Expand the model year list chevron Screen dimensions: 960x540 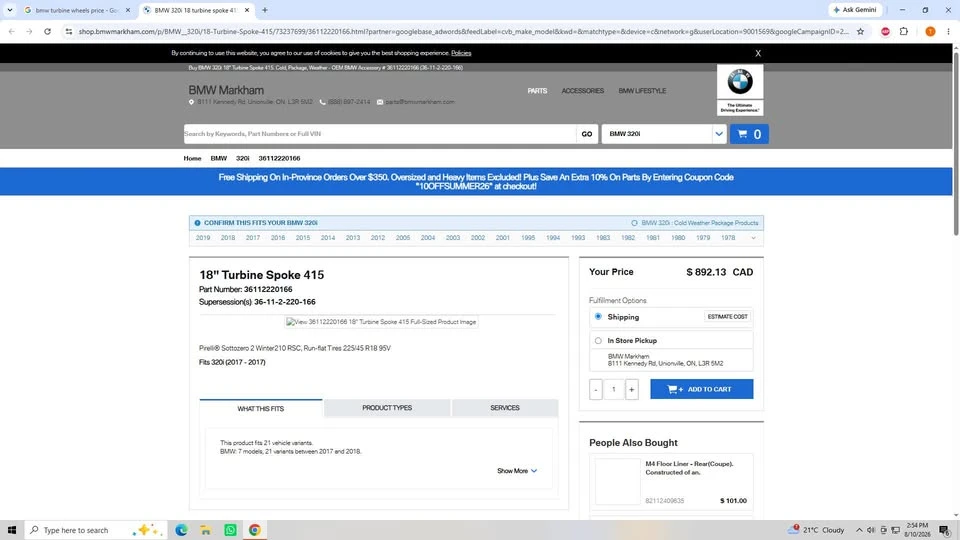[753, 238]
